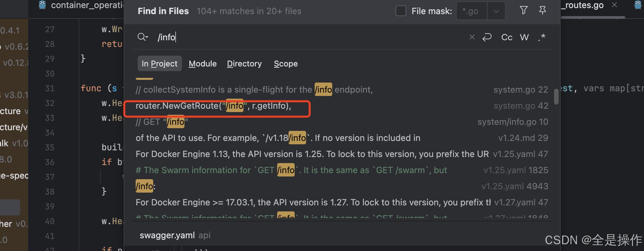Select the In Project scope tab
Viewport: 644px width, 251px height.
(x=159, y=63)
